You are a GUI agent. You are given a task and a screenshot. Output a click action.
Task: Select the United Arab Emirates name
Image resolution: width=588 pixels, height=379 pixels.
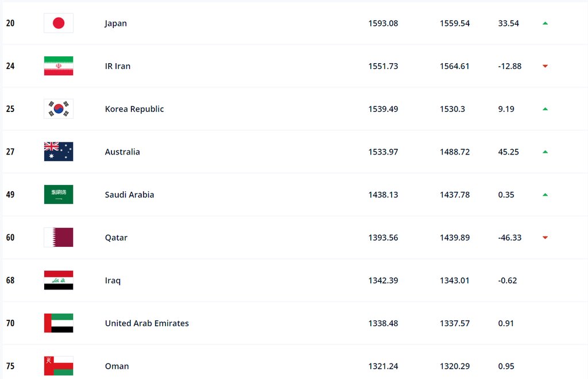146,323
